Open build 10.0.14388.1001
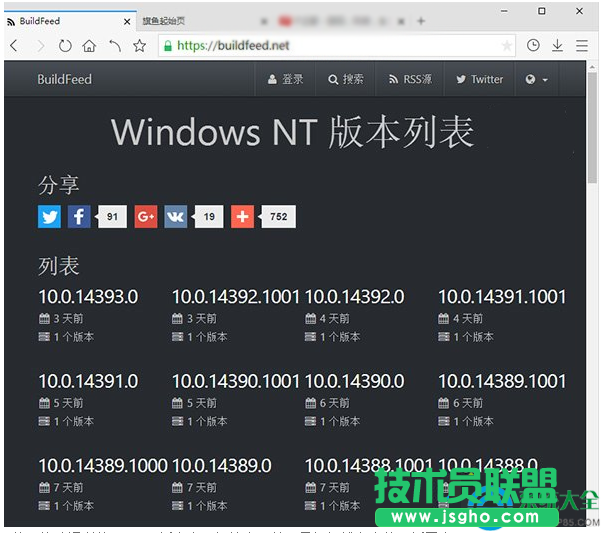This screenshot has height=533, width=602. 369,465
